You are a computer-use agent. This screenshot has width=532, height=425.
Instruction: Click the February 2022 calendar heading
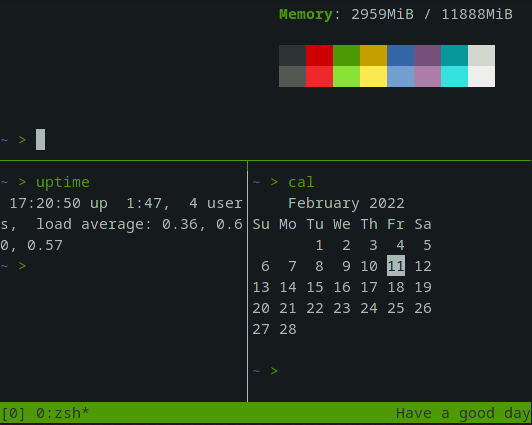(346, 204)
